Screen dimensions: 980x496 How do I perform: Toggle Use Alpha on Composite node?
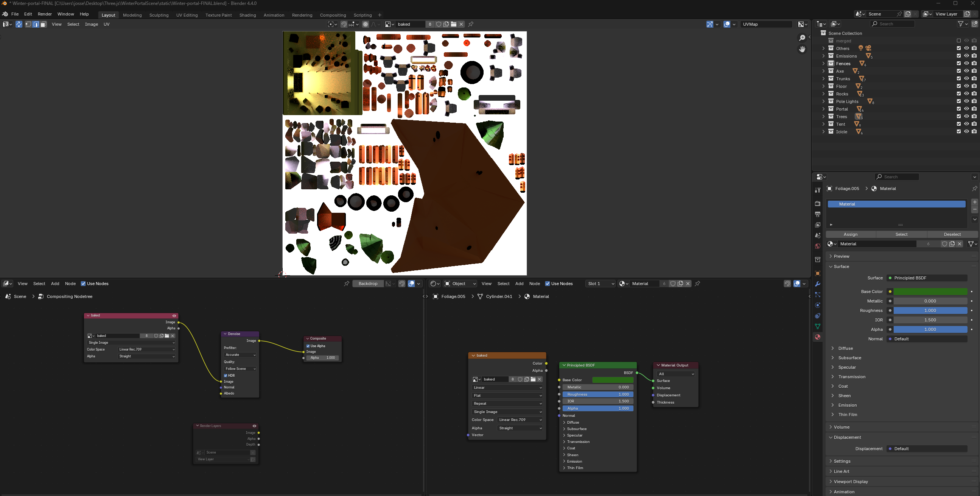[308, 346]
